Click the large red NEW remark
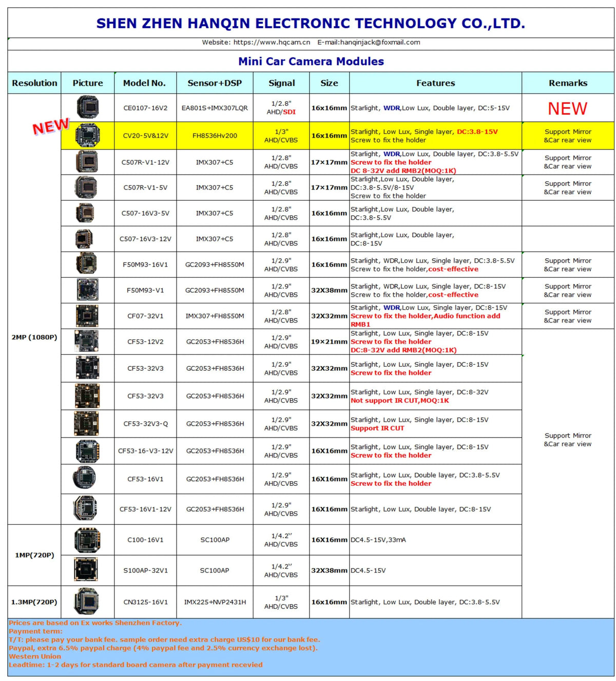 click(567, 108)
